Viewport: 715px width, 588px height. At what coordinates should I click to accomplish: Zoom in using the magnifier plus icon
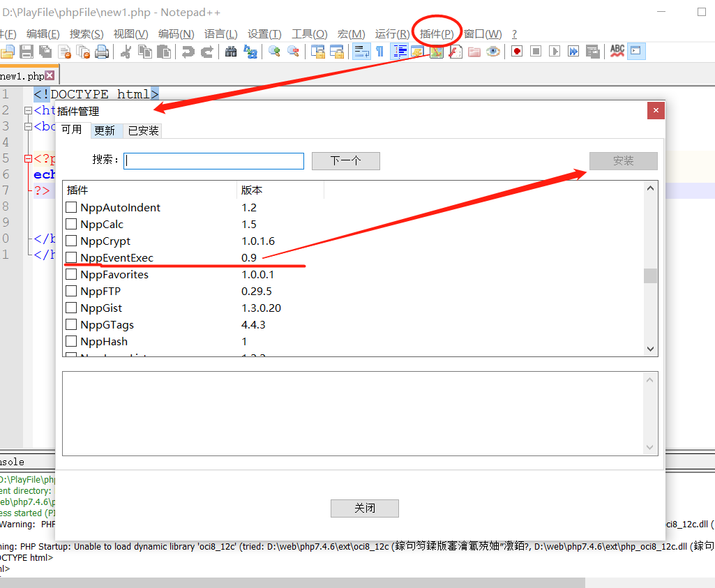(274, 52)
